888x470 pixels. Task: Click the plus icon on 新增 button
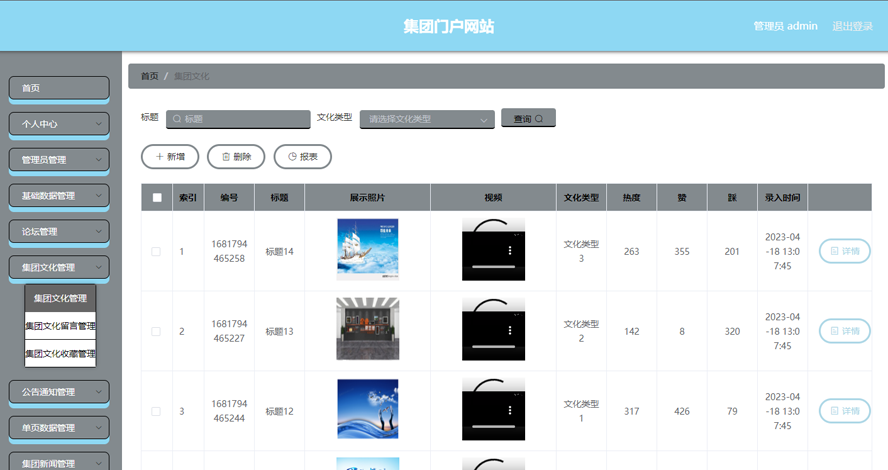point(159,156)
